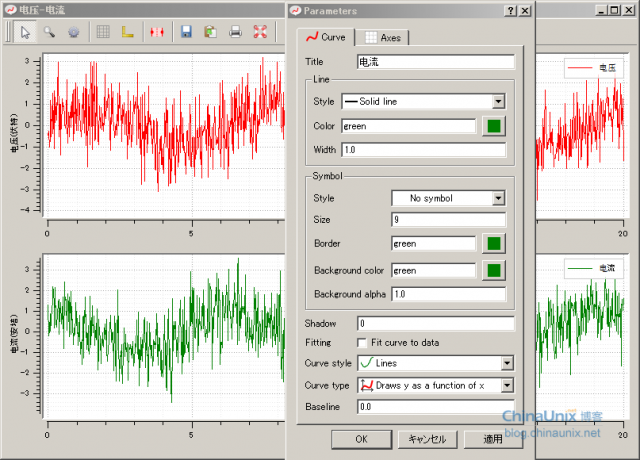The image size is (640, 460).
Task: Select the Curve tab
Action: click(x=326, y=37)
